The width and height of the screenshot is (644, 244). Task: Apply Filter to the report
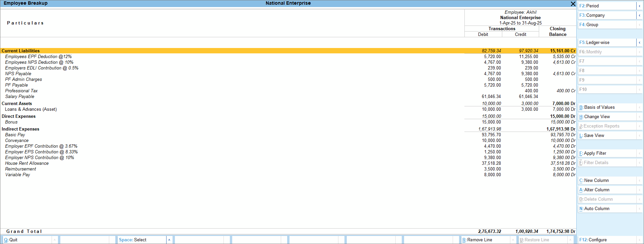pos(606,153)
